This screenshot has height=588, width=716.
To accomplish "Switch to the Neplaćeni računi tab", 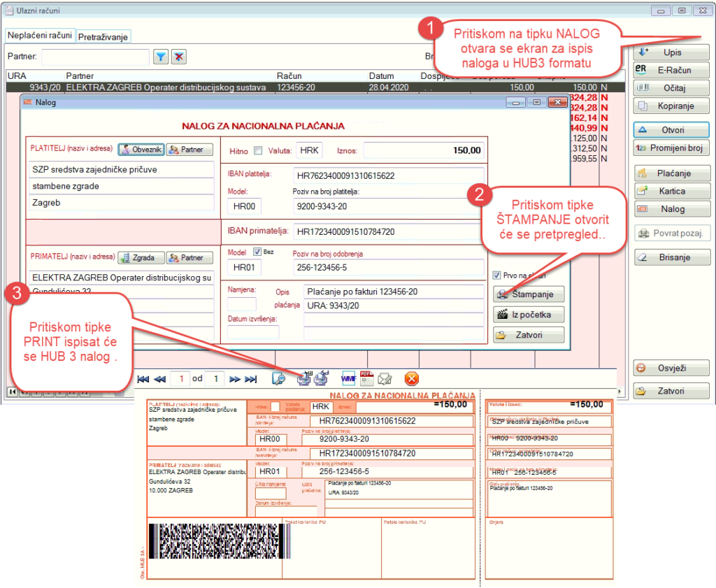I will [x=40, y=35].
